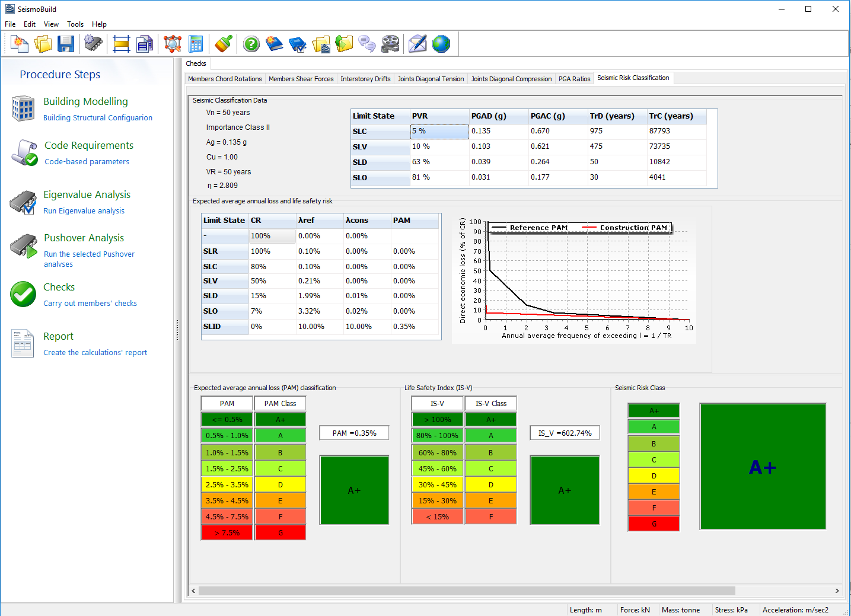
Task: Open the View menu
Action: click(x=51, y=24)
